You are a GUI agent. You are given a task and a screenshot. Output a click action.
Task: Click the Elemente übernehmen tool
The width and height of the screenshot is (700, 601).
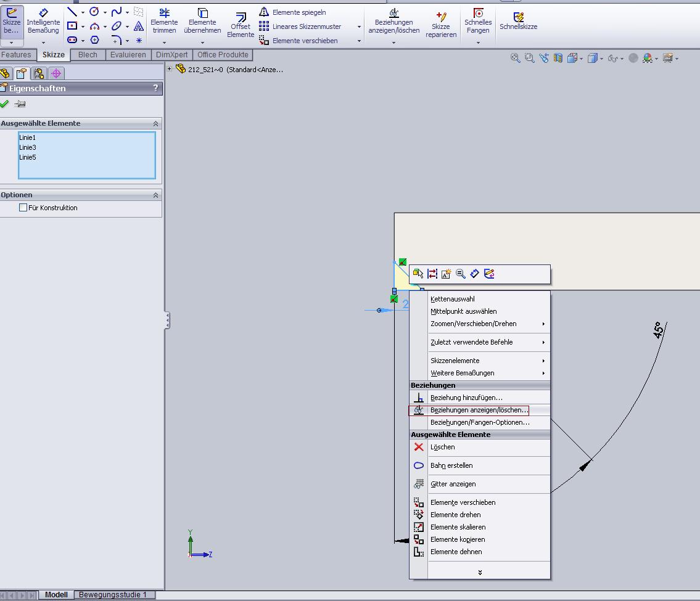point(202,21)
